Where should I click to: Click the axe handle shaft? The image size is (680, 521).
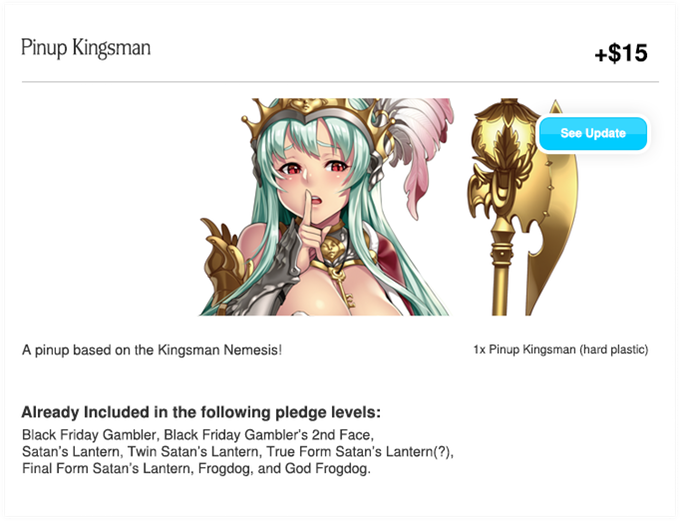pos(502,271)
